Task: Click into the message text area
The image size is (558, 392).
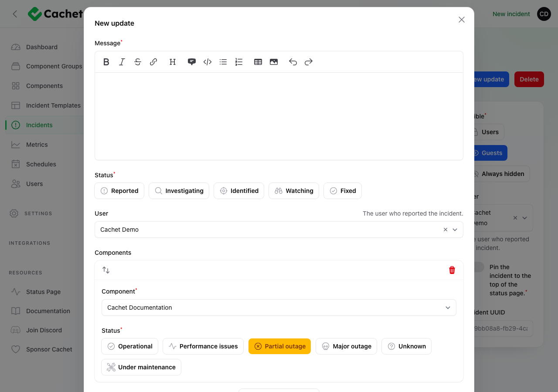Action: (279, 116)
